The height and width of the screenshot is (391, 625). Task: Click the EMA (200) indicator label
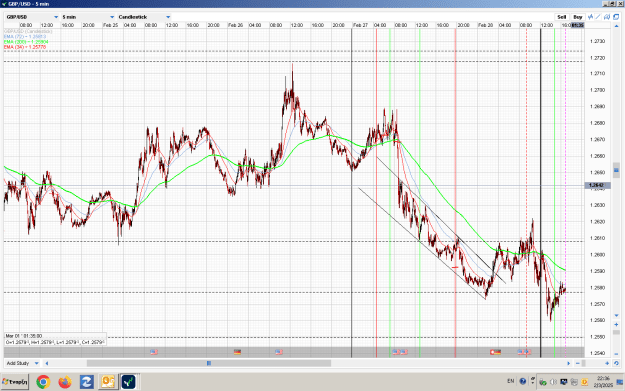(26, 41)
